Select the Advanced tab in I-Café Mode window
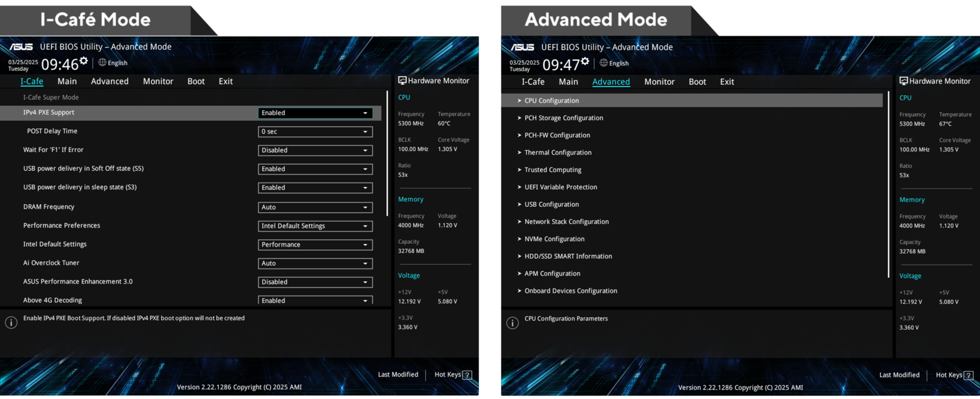980x399 pixels. point(110,81)
